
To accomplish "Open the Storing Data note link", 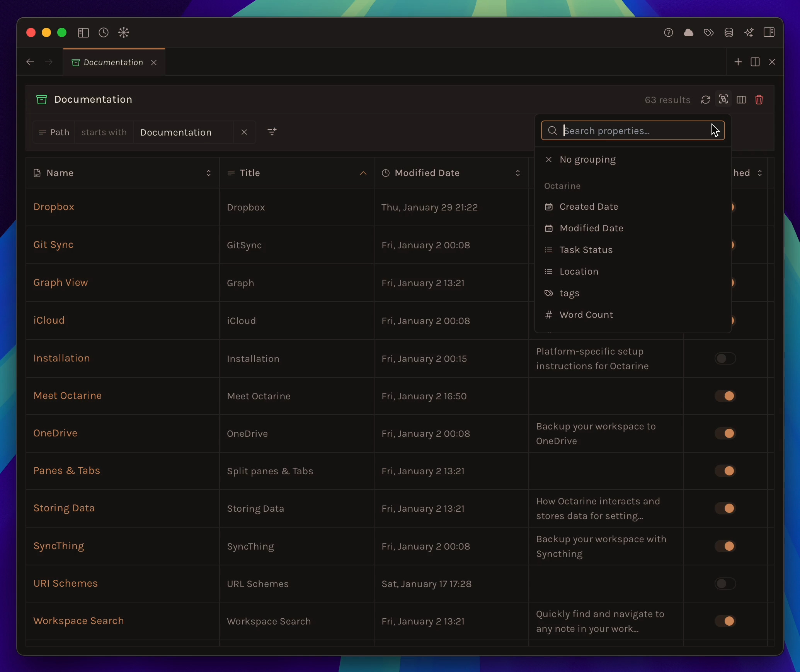I will (64, 508).
